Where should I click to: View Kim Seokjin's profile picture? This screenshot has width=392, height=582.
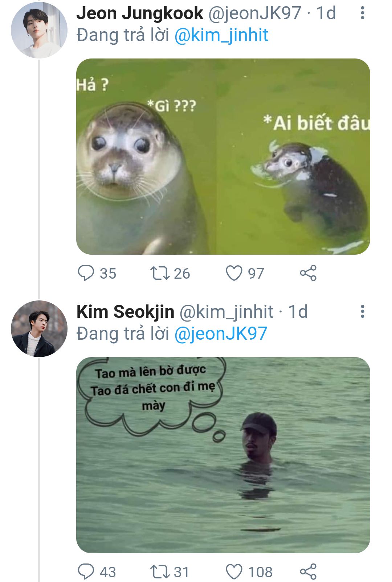pos(39,328)
